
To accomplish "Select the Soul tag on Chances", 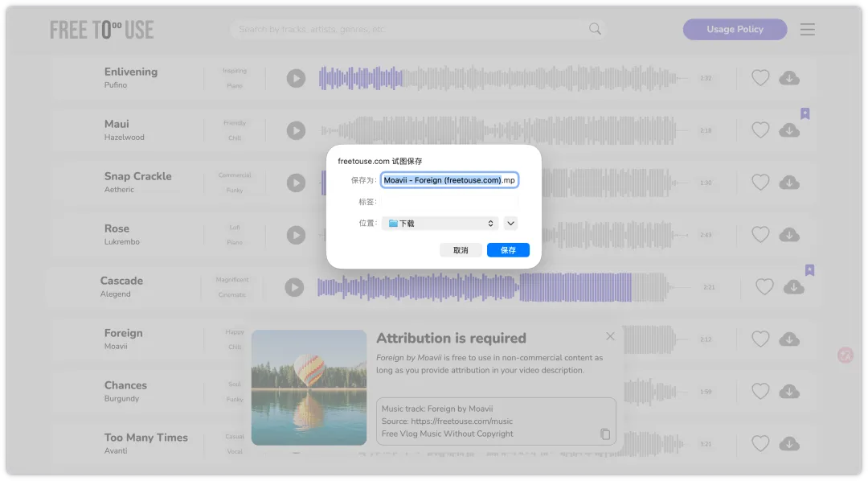I will 235,384.
